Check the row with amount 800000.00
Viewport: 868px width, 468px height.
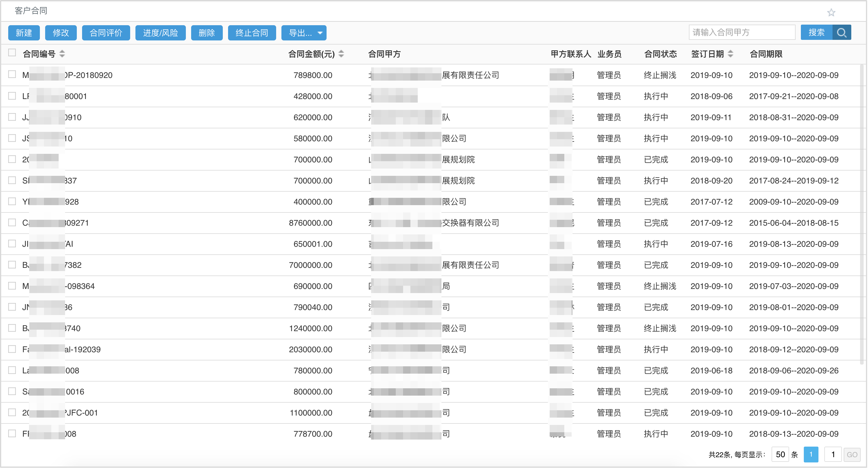pyautogui.click(x=12, y=391)
